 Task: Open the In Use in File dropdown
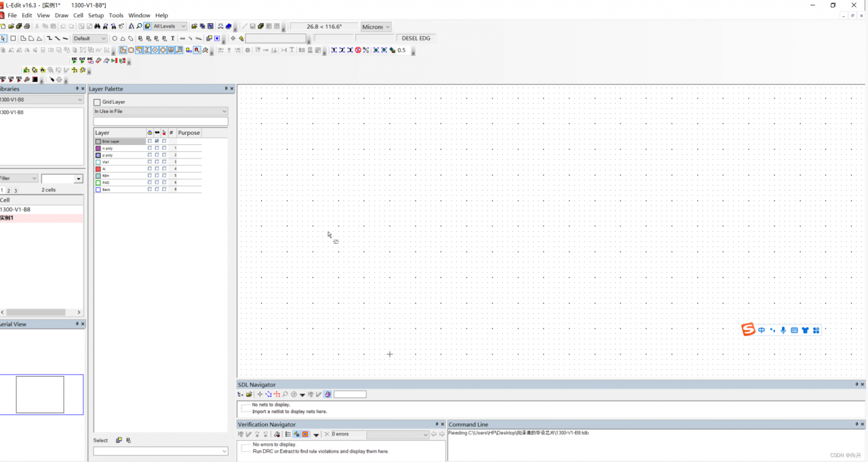161,111
